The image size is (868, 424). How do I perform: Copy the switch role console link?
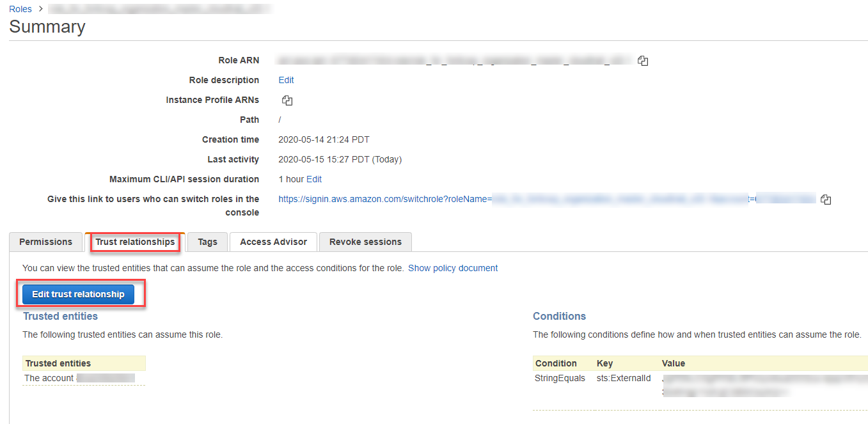click(826, 200)
